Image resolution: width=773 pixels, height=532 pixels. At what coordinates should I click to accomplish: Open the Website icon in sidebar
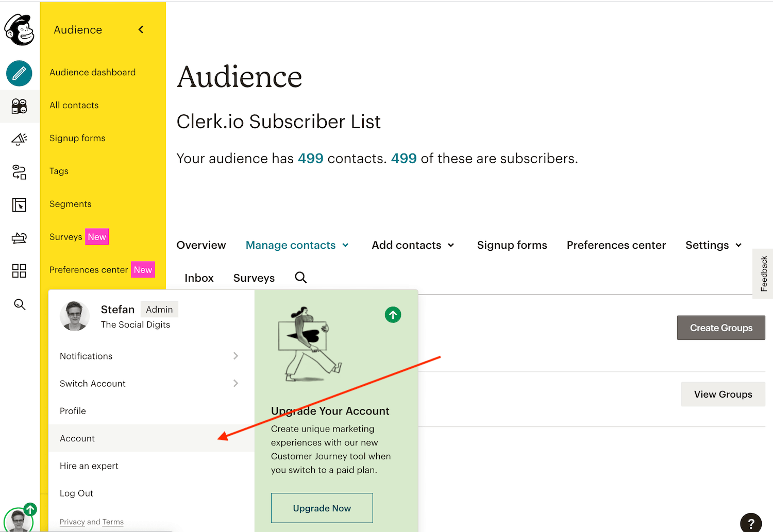tap(19, 205)
